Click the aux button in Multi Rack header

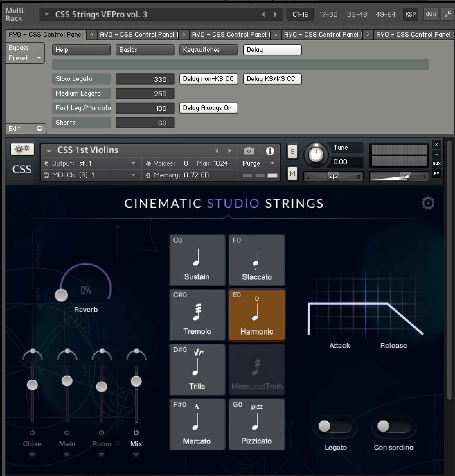click(431, 14)
